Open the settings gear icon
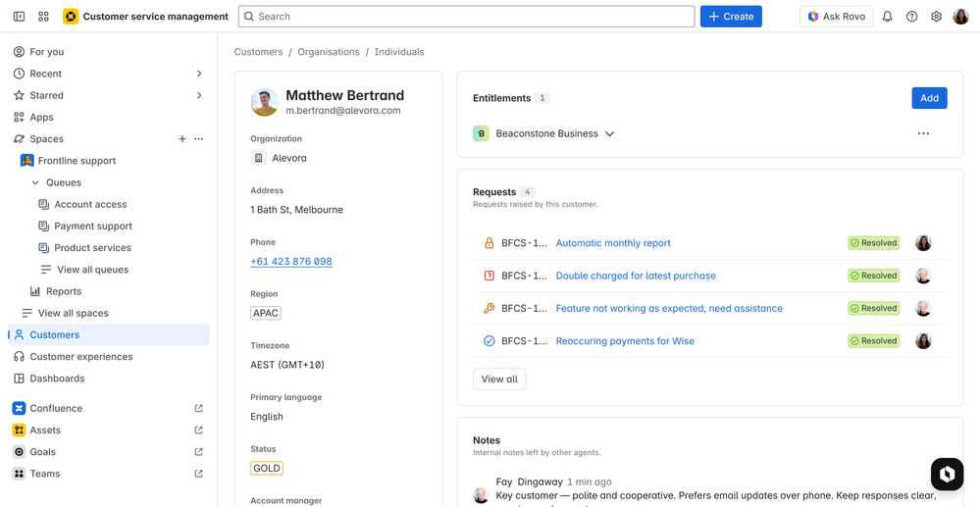This screenshot has height=507, width=980. point(936,17)
